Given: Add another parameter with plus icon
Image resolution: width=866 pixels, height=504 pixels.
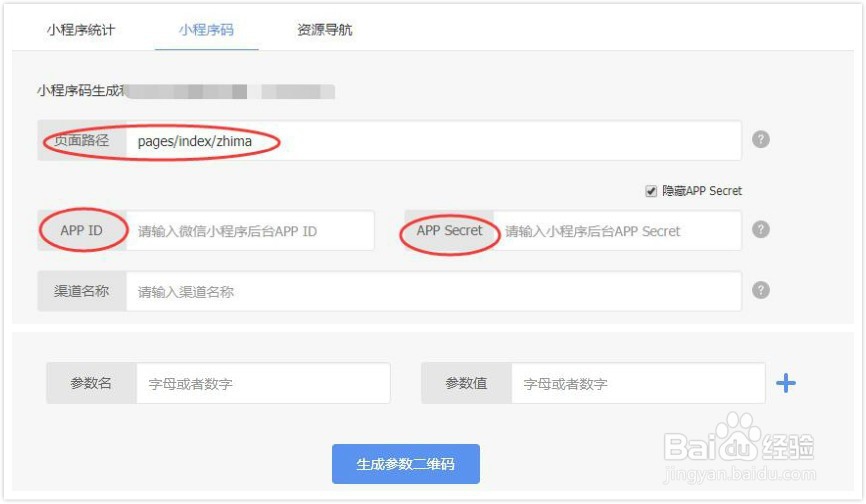Looking at the screenshot, I should tap(785, 383).
